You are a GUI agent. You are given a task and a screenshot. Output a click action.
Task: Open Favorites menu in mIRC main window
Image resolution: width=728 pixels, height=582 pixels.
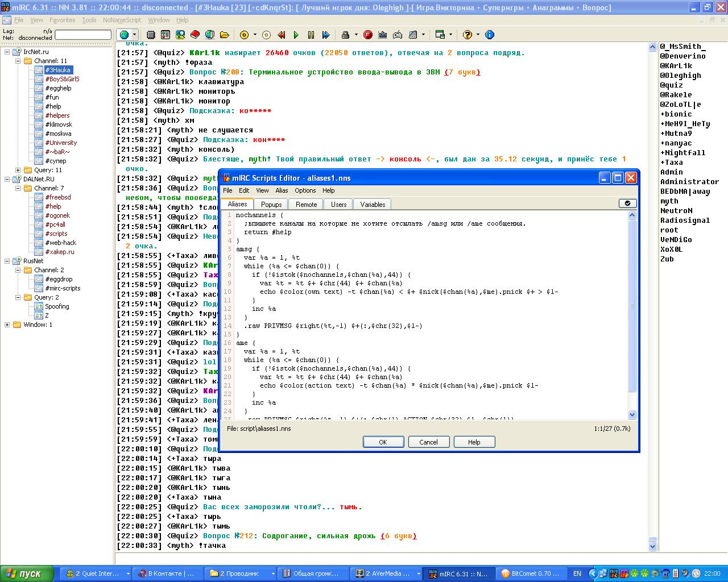(x=63, y=20)
